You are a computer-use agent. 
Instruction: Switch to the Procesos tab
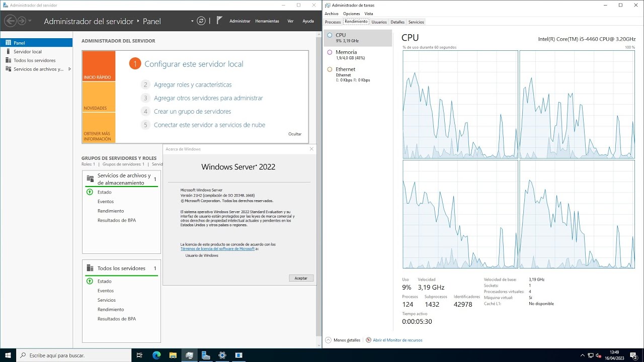(333, 22)
